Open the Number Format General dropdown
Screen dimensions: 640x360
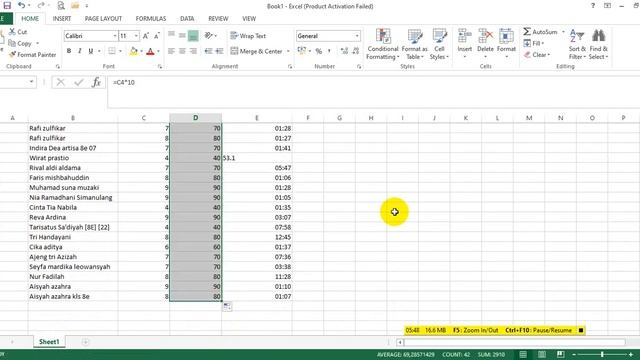coord(357,36)
